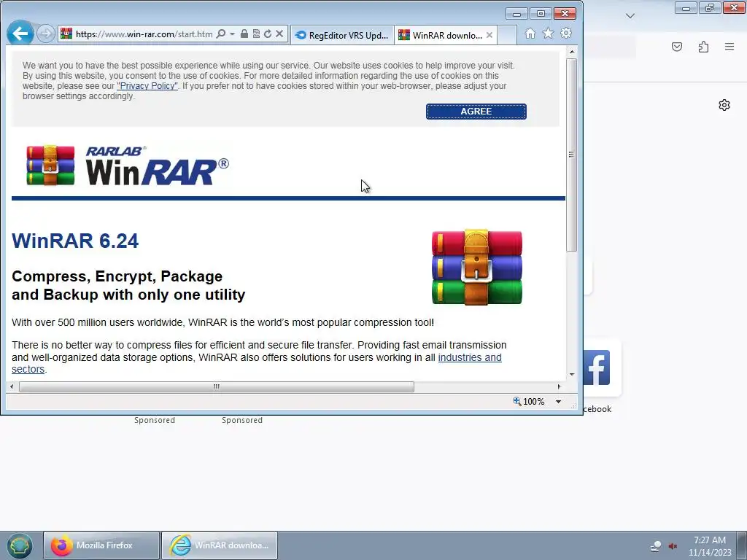Stop loading with the X icon in address bar

279,34
